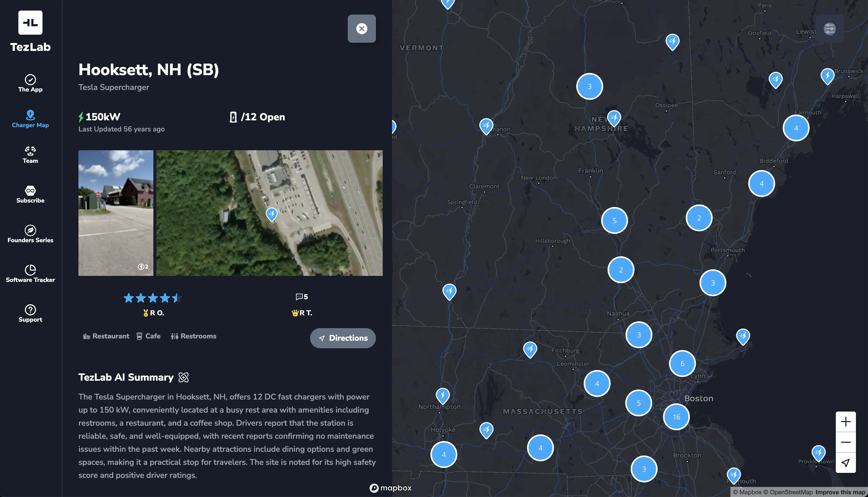Screen dimensions: 868x497
Task: Select Charger Map in sidebar
Action: point(30,119)
